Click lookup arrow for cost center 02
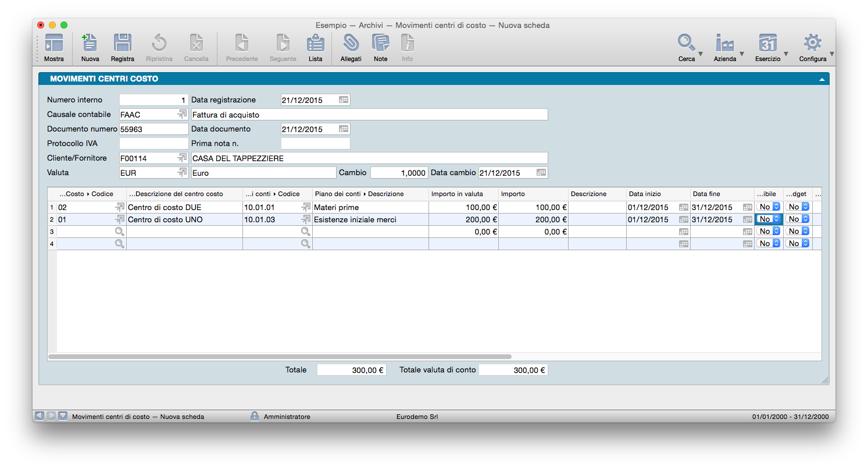Image resolution: width=868 pixels, height=469 pixels. point(120,207)
